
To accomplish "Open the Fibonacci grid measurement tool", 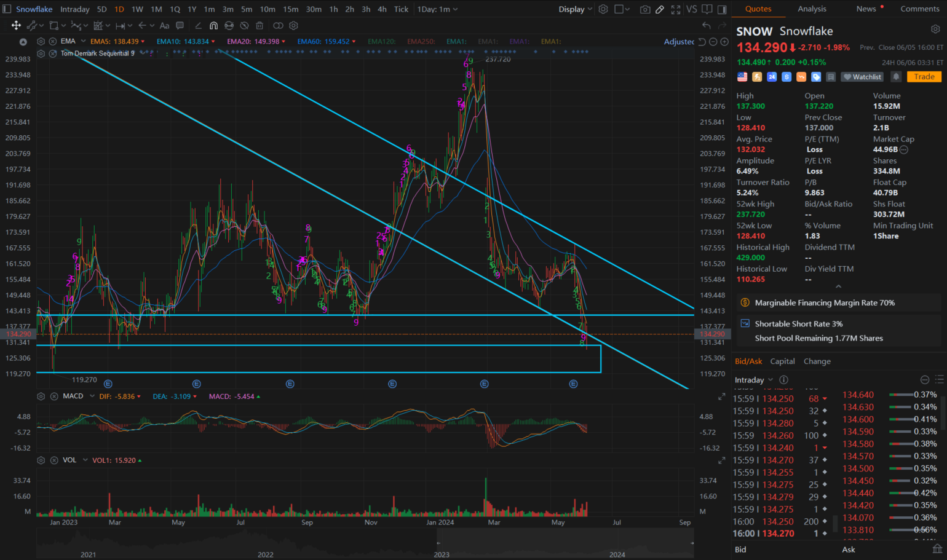I will pyautogui.click(x=98, y=25).
